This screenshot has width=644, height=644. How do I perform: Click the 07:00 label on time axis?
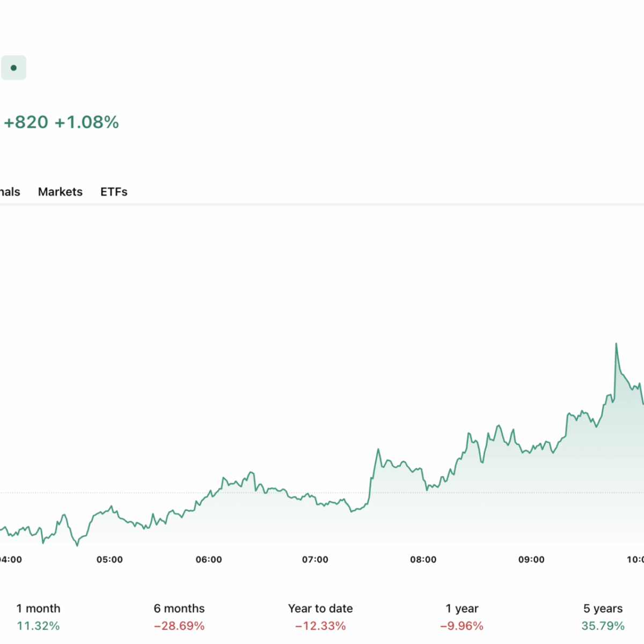[x=315, y=560]
